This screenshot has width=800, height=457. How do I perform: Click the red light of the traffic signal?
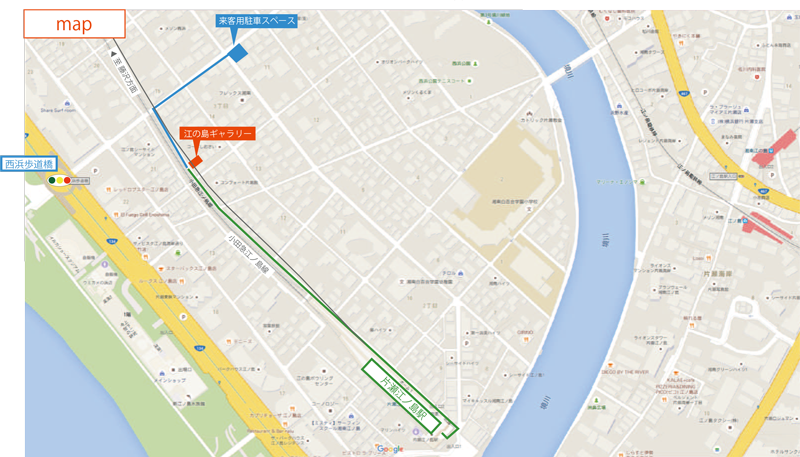click(67, 180)
